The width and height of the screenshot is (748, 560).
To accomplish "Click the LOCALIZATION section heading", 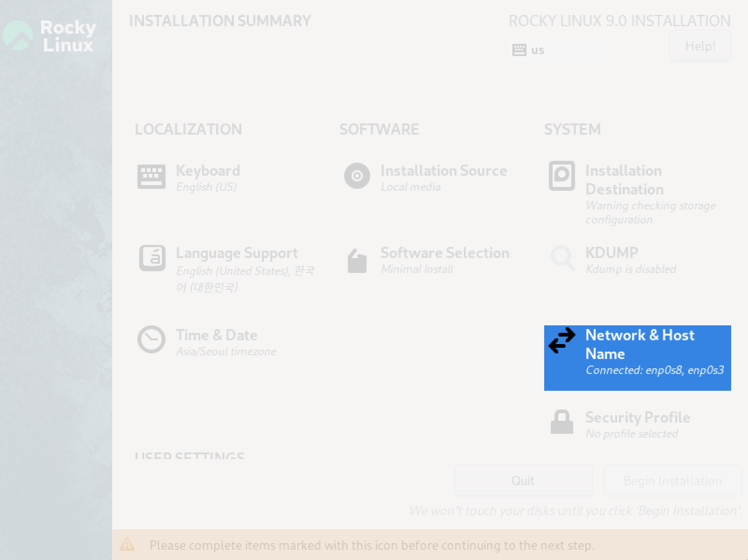I will click(188, 129).
